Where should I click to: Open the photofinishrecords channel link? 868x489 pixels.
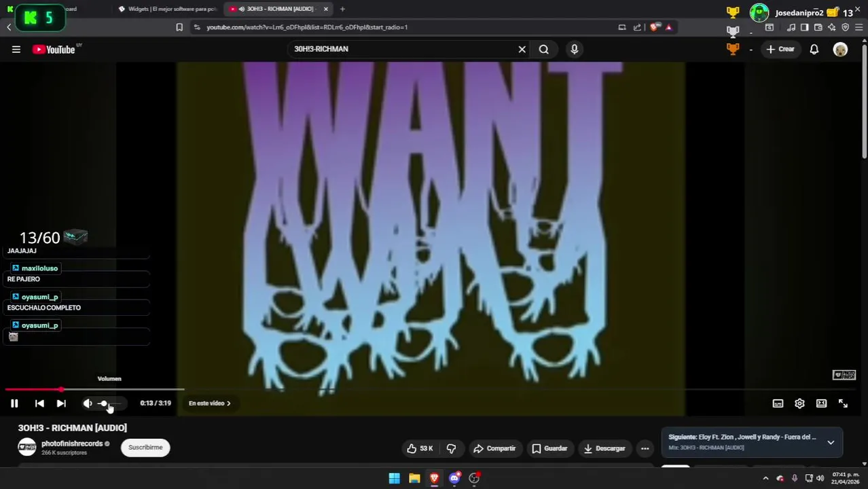72,443
